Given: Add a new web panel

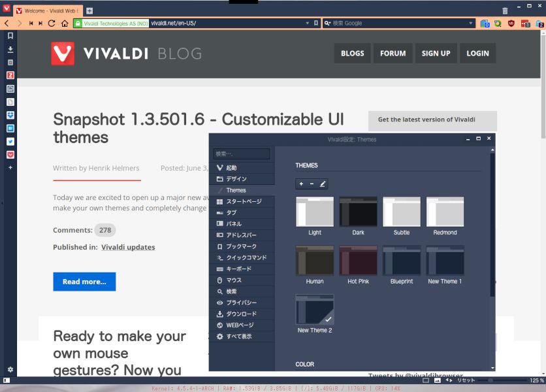Looking at the screenshot, I should coord(10,168).
